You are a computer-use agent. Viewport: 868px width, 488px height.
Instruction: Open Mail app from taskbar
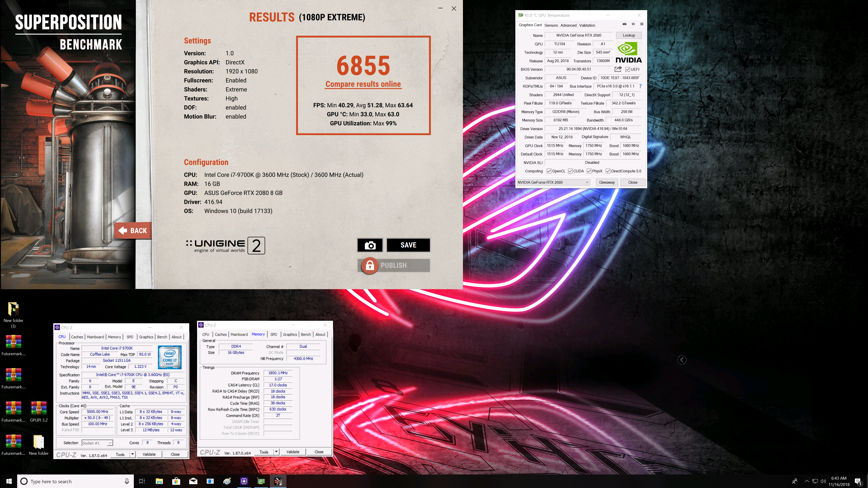pyautogui.click(x=193, y=481)
